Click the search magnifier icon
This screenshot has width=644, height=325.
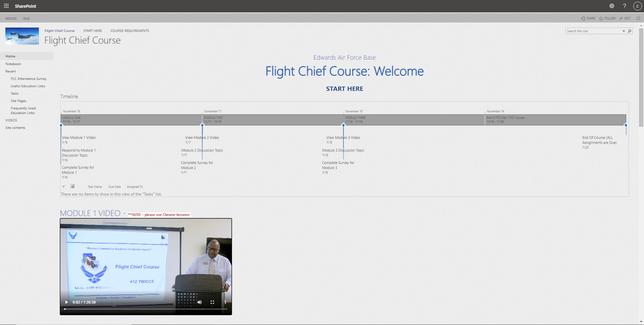pos(630,31)
